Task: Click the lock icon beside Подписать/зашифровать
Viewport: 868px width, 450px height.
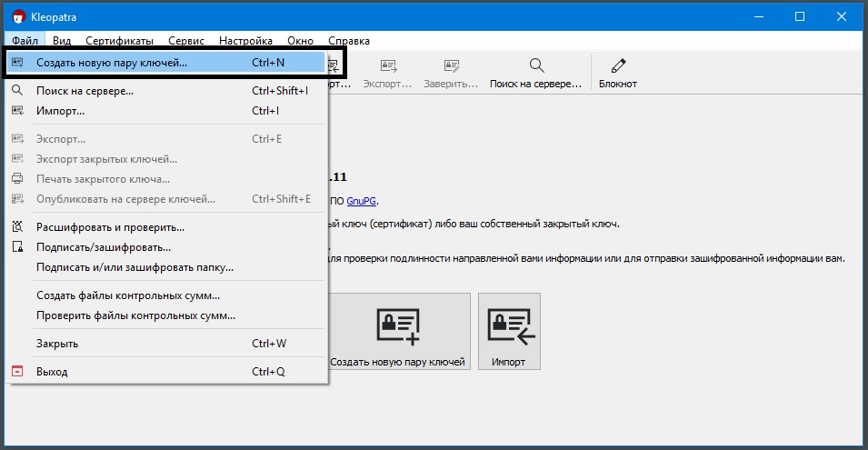Action: pyautogui.click(x=17, y=247)
